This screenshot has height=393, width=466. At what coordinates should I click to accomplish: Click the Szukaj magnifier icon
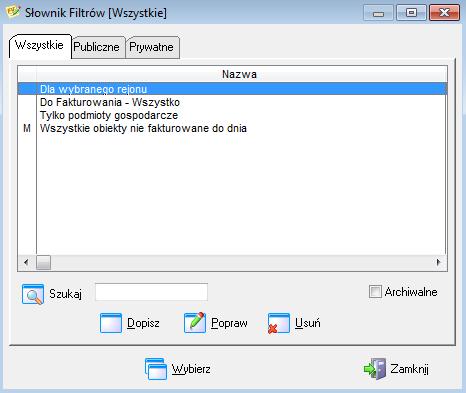click(33, 294)
